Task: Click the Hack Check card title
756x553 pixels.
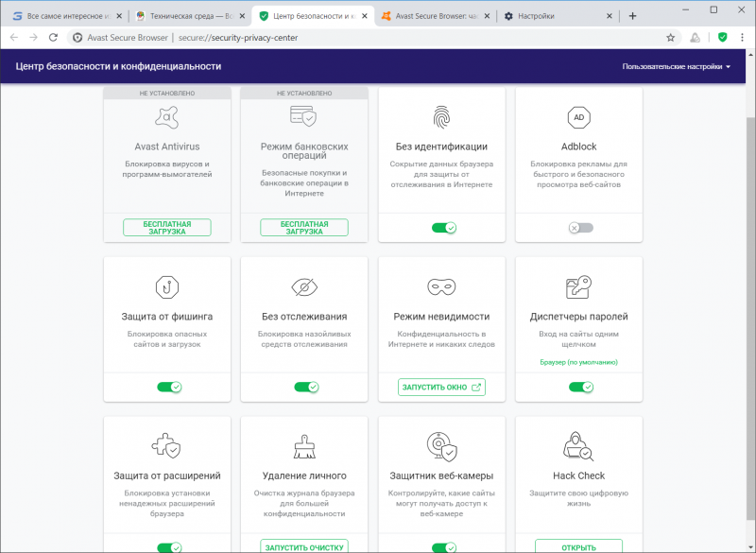Action: coord(578,475)
